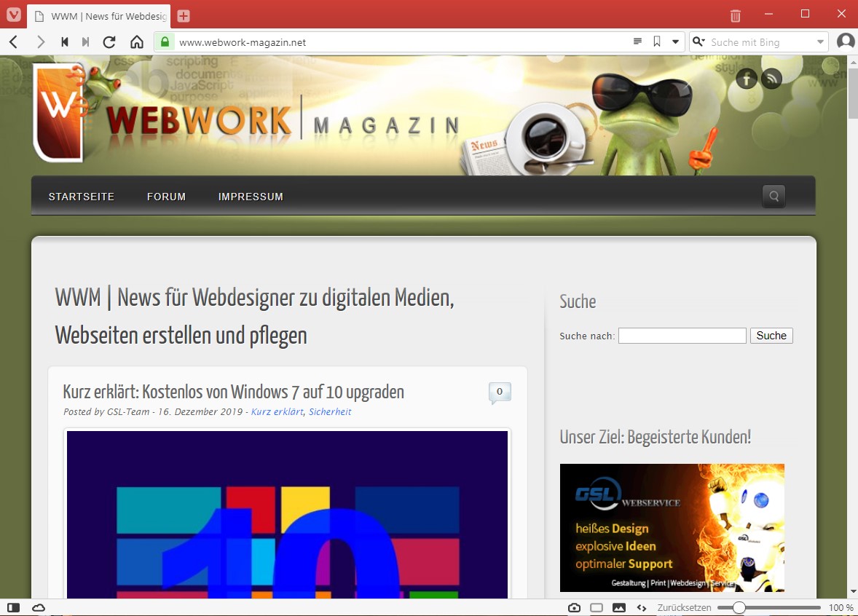Screen dimensions: 858x616
Task: Reload the current page
Action: pos(109,42)
